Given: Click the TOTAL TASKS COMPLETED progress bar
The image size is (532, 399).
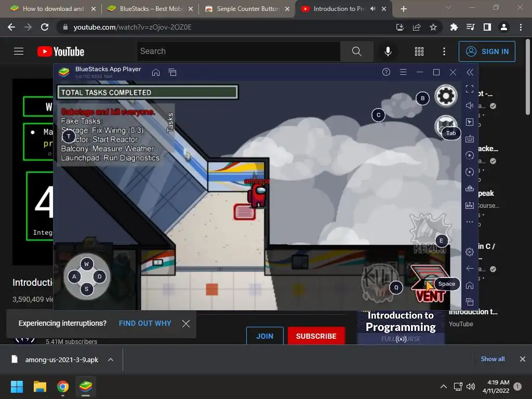Looking at the screenshot, I should pos(148,92).
